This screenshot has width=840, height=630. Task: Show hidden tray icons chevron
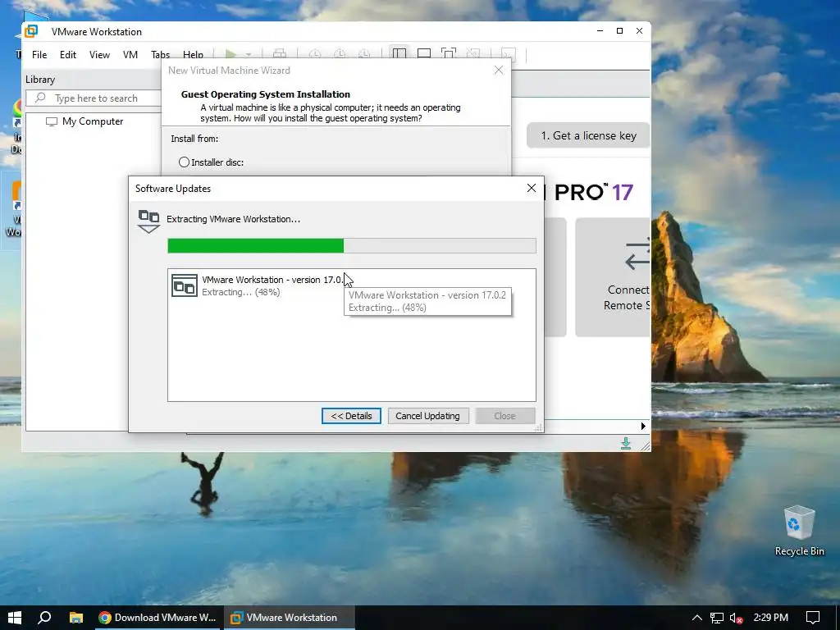[x=696, y=618]
